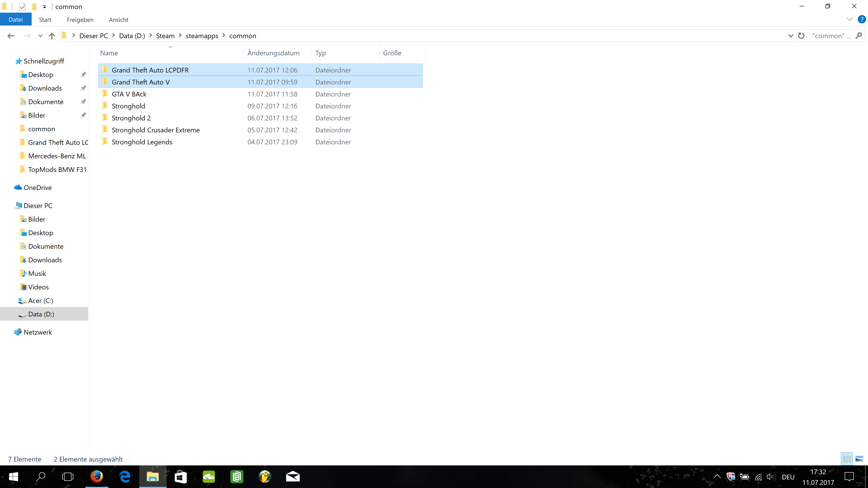Open Recent locations dropdown arrow
The width and height of the screenshot is (868, 488).
coord(40,36)
